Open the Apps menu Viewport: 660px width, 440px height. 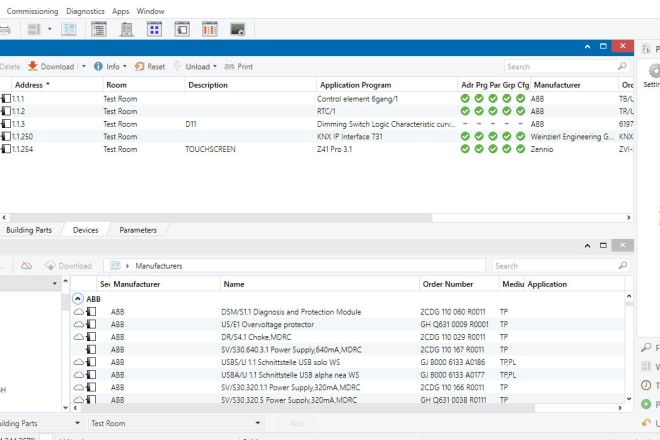tap(120, 11)
